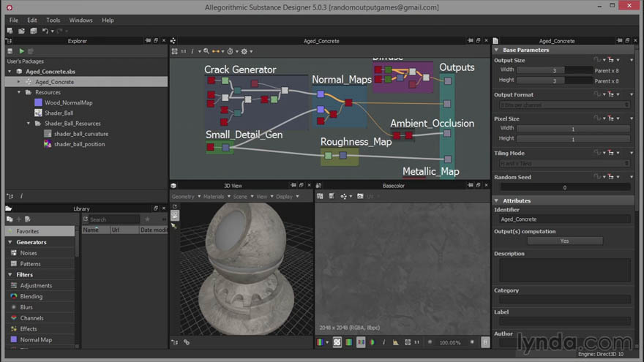Select Blending filter category in Library

(x=31, y=296)
